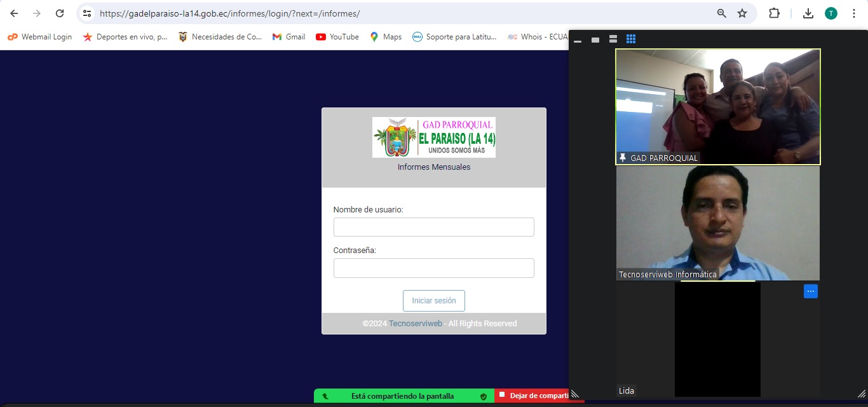Click the Iniciar sesión button
Screen dimensions: 868x407
coord(433,301)
